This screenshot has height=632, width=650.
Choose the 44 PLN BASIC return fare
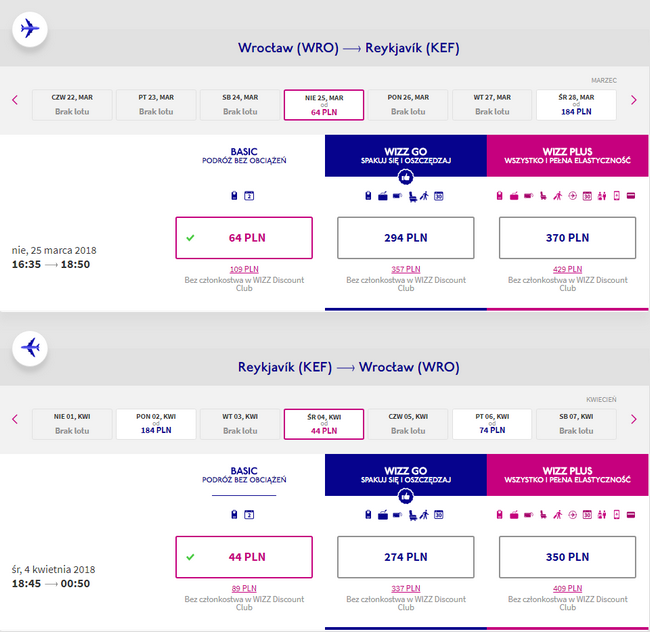point(244,557)
